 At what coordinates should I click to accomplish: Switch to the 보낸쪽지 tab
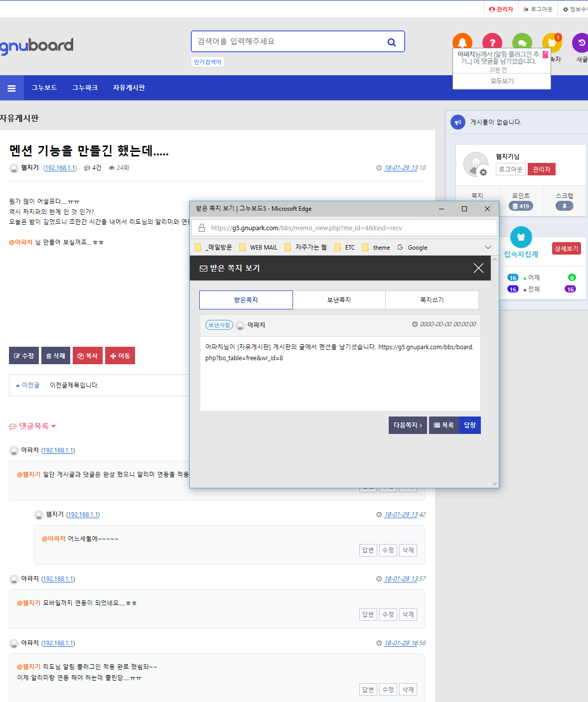(339, 300)
